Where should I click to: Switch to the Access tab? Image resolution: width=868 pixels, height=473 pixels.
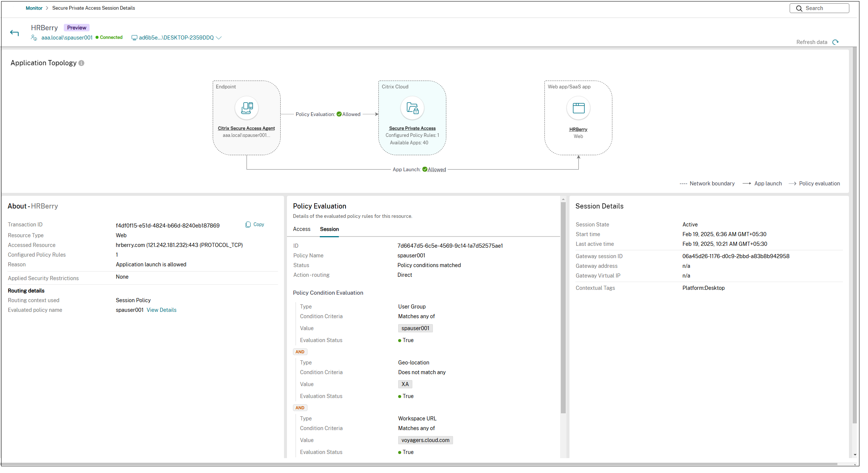[x=302, y=229]
